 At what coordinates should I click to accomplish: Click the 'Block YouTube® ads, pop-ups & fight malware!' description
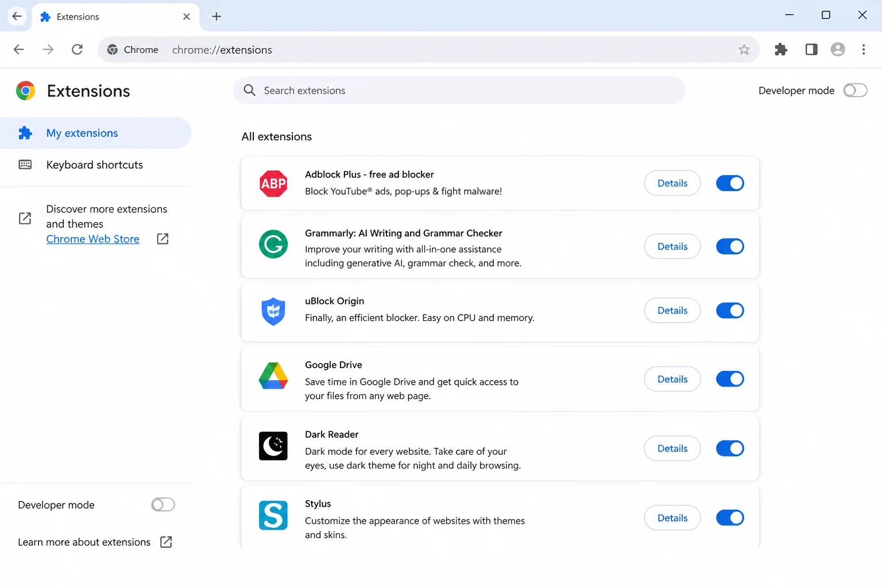[x=404, y=191]
